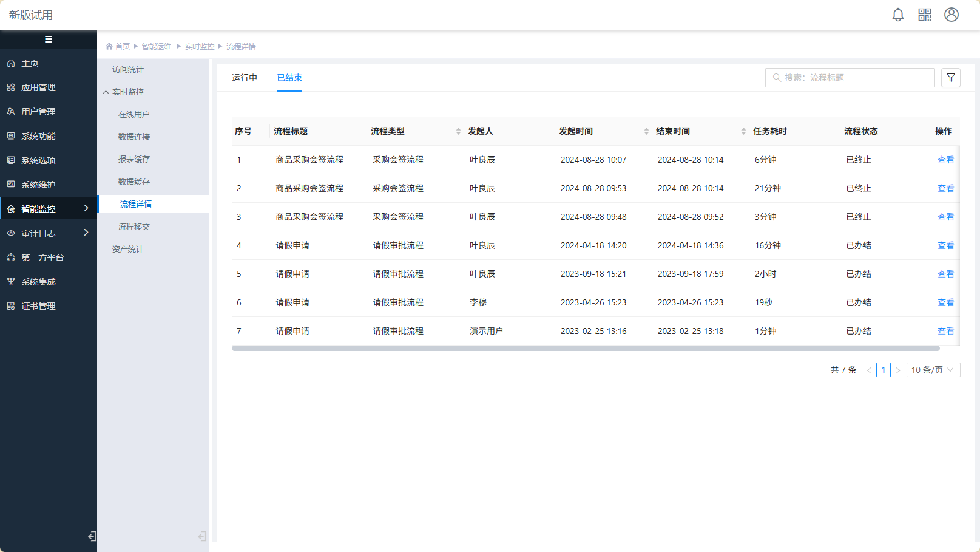980x552 pixels.
Task: Sort by the 结束时间 column arrows
Action: [x=743, y=131]
